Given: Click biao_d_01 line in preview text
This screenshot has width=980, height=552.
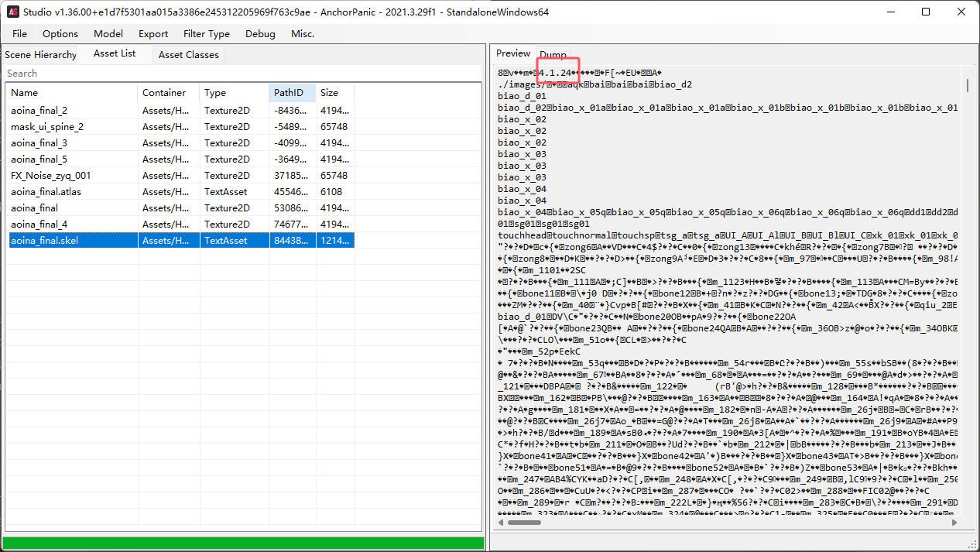Looking at the screenshot, I should click(x=523, y=96).
